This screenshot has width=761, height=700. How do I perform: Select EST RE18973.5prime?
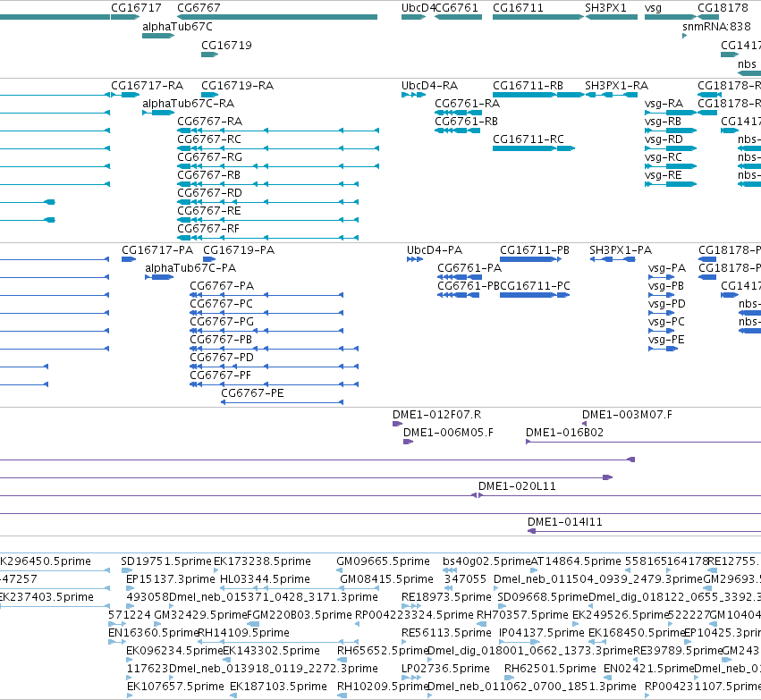point(446,597)
